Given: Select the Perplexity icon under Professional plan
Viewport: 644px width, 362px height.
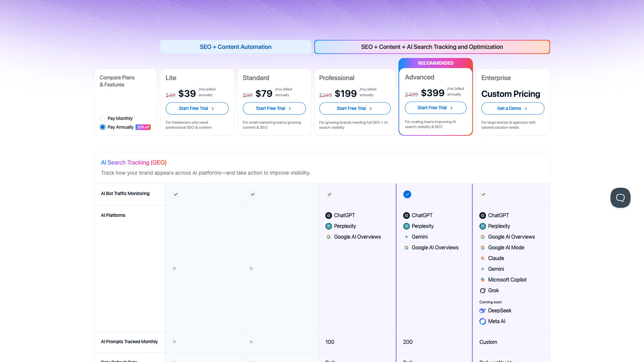Looking at the screenshot, I should pyautogui.click(x=328, y=226).
